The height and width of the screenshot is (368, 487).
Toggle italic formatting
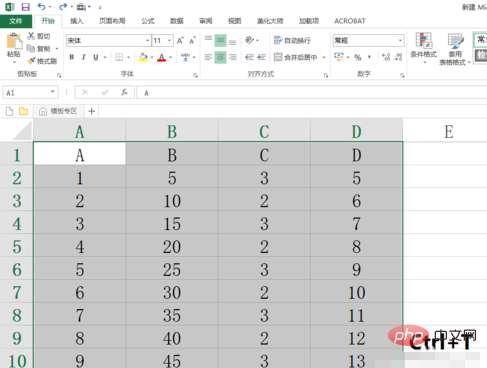click(84, 57)
